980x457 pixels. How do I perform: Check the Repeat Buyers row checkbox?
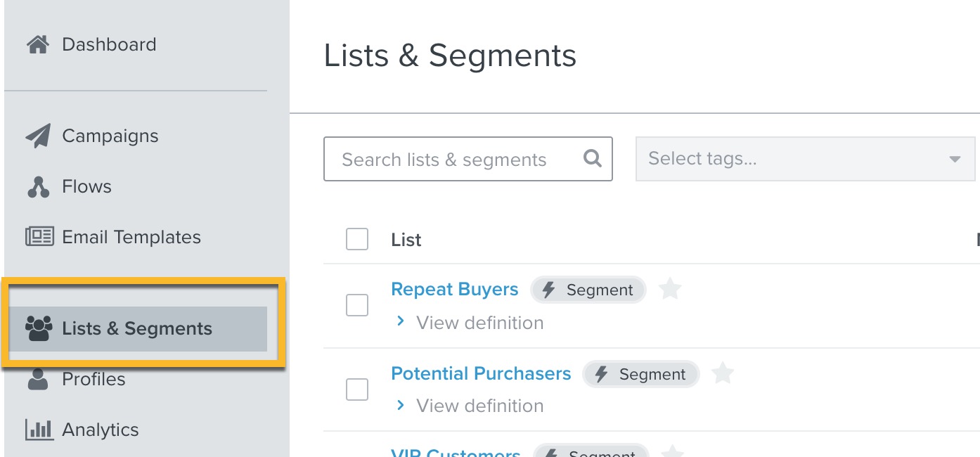point(357,305)
